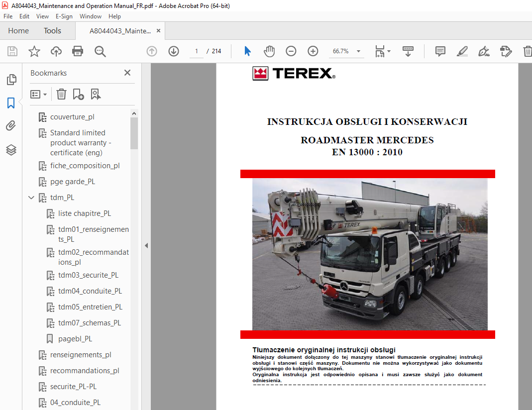Zoom out with the minus icon
Screen dimensions: 532x410
pos(291,51)
